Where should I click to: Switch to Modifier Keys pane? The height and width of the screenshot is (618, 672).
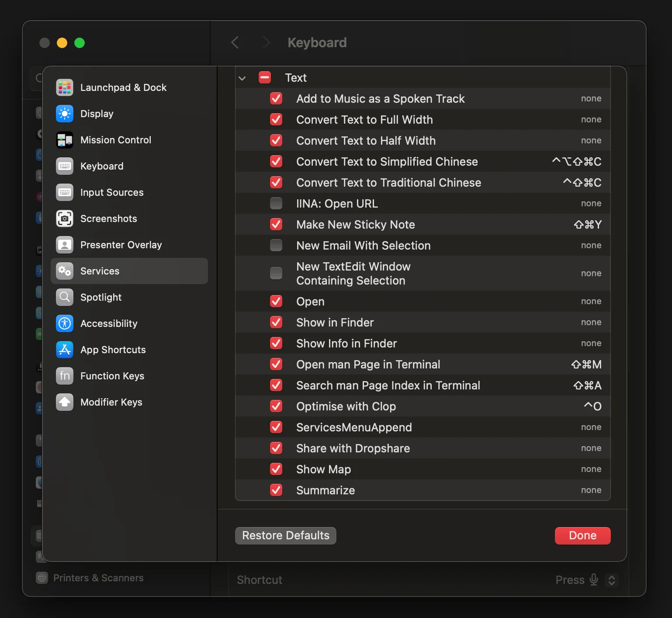coord(111,402)
